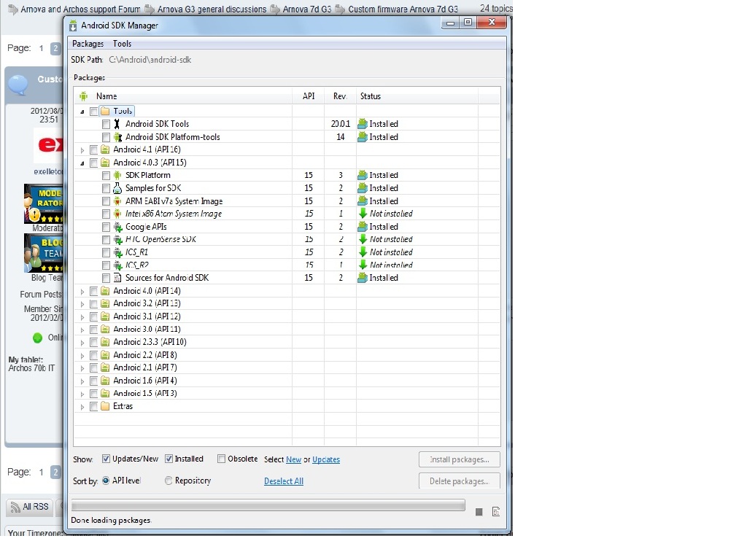Screen dimensions: 747x560
Task: Expand the Android 1.6 (API 4) group
Action: (82, 381)
